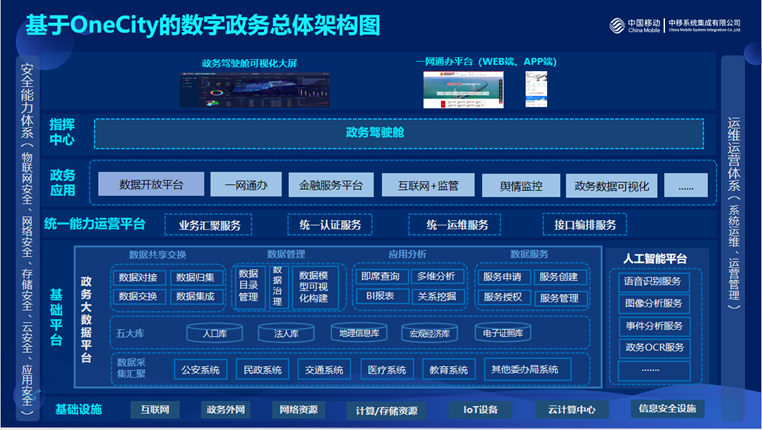The width and height of the screenshot is (762, 430).
Task: Click 交通系统 box
Action: click(325, 370)
